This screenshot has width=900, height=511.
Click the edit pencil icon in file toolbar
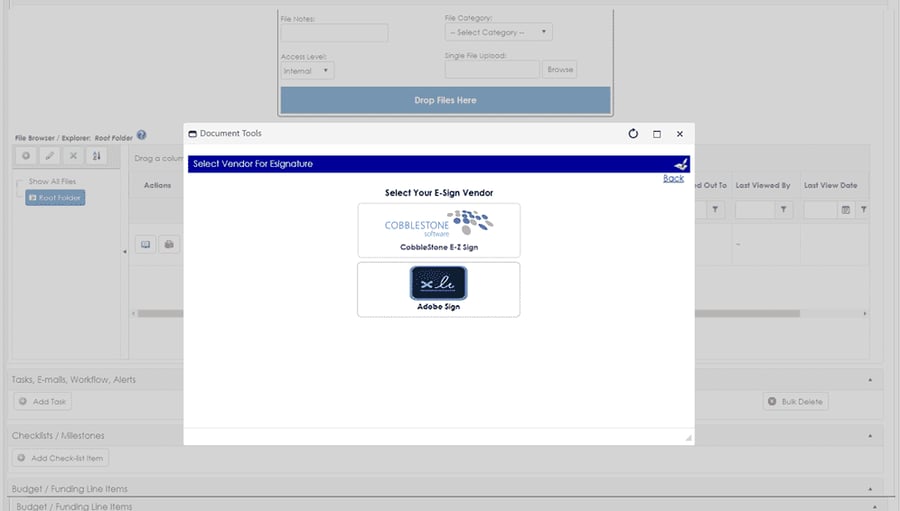click(50, 156)
